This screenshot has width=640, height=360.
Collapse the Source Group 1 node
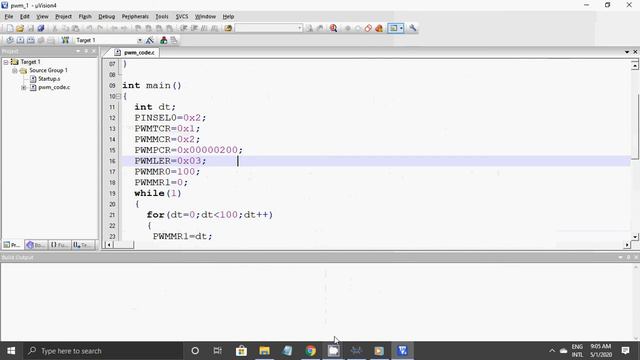pos(15,71)
